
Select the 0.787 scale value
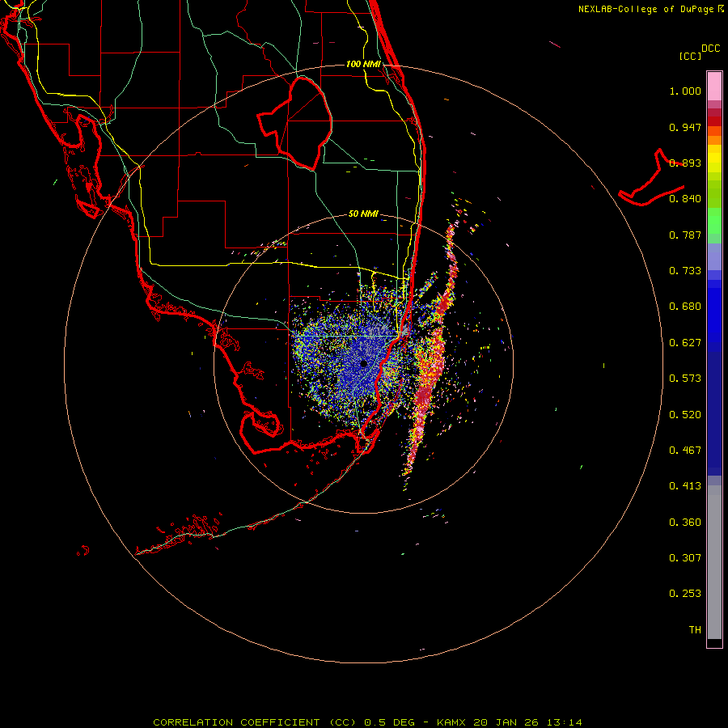coord(685,235)
